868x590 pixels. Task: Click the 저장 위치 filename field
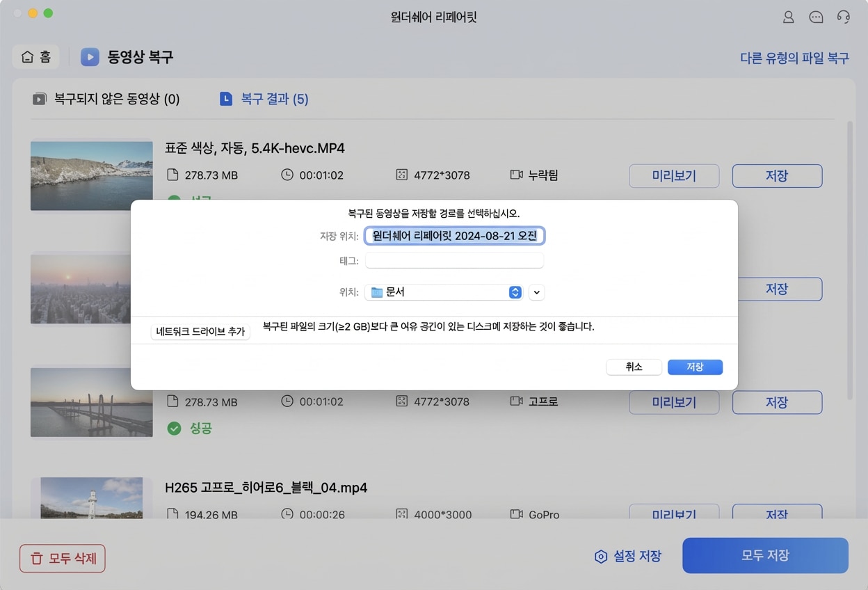(x=454, y=237)
